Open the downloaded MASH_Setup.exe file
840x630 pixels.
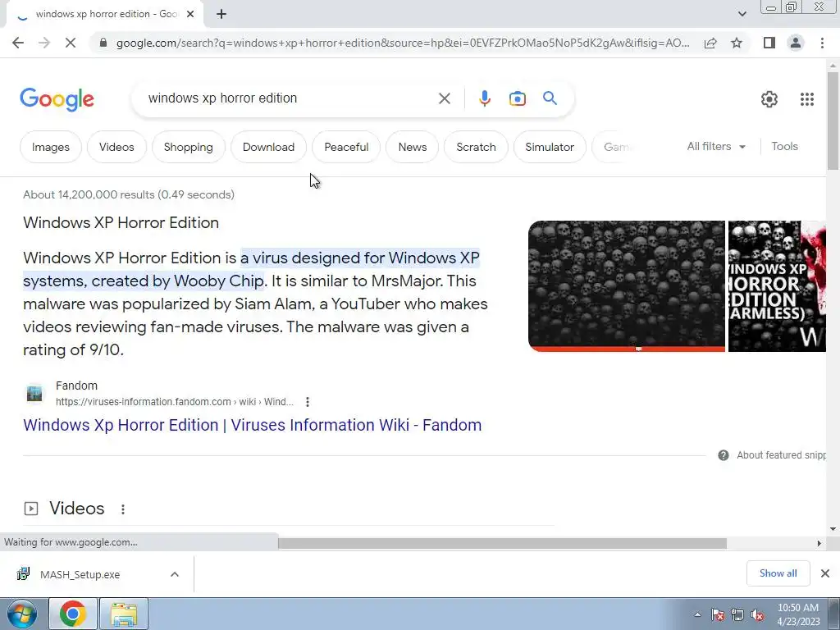click(x=80, y=574)
